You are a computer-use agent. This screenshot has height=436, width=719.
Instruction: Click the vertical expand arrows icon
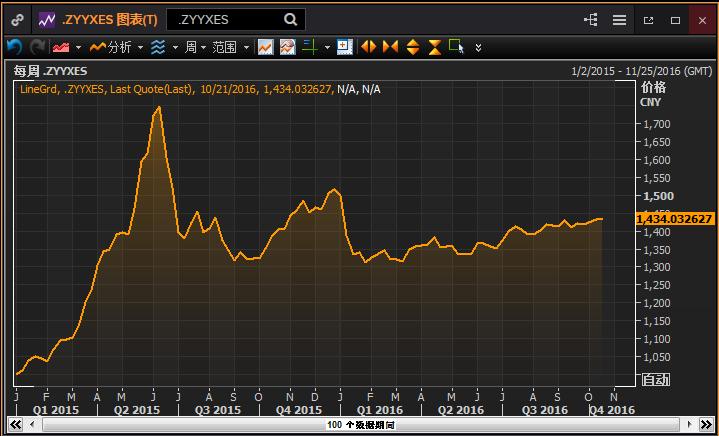pos(413,47)
